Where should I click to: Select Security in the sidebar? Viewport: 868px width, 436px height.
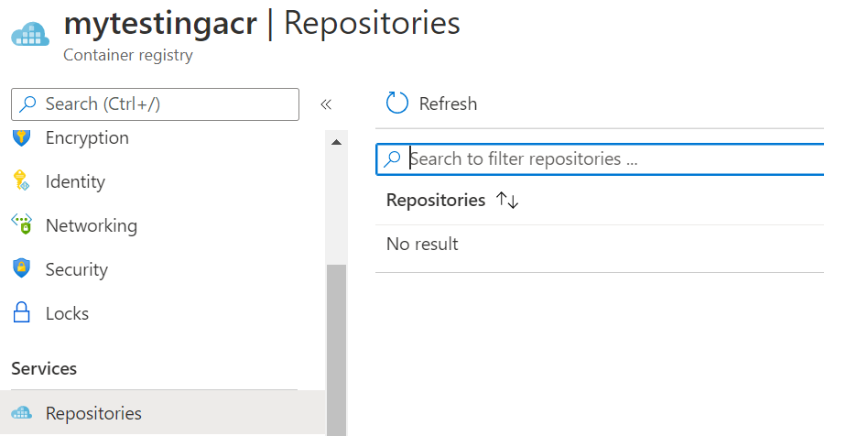(x=77, y=269)
